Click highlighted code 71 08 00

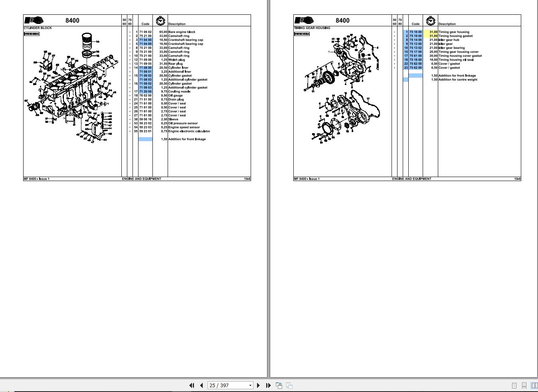[145, 68]
